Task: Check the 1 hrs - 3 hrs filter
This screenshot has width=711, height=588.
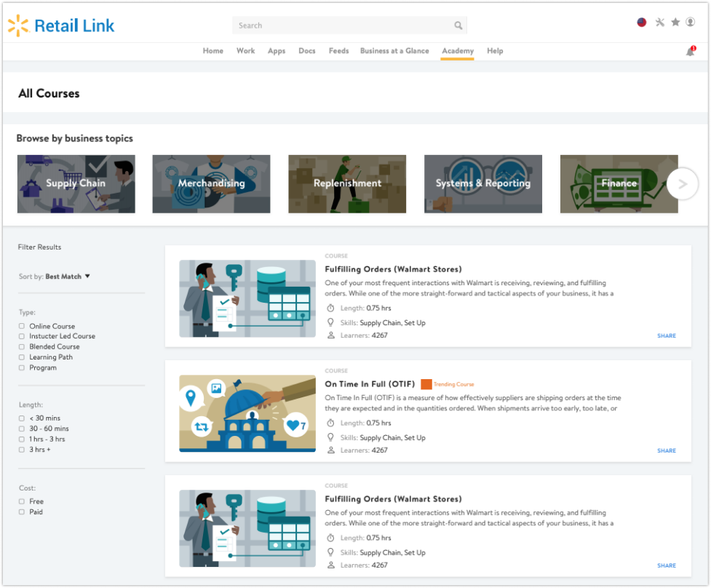Action: pyautogui.click(x=21, y=440)
